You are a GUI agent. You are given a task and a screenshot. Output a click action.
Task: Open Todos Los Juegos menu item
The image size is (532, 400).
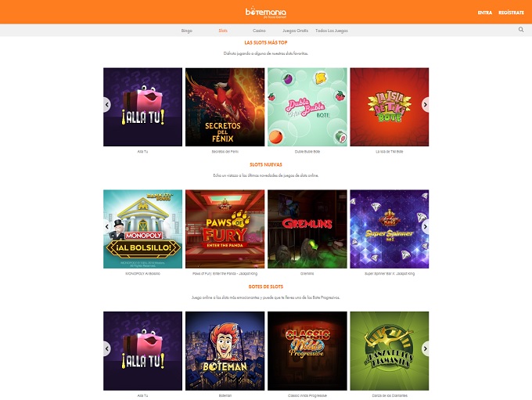pos(332,31)
